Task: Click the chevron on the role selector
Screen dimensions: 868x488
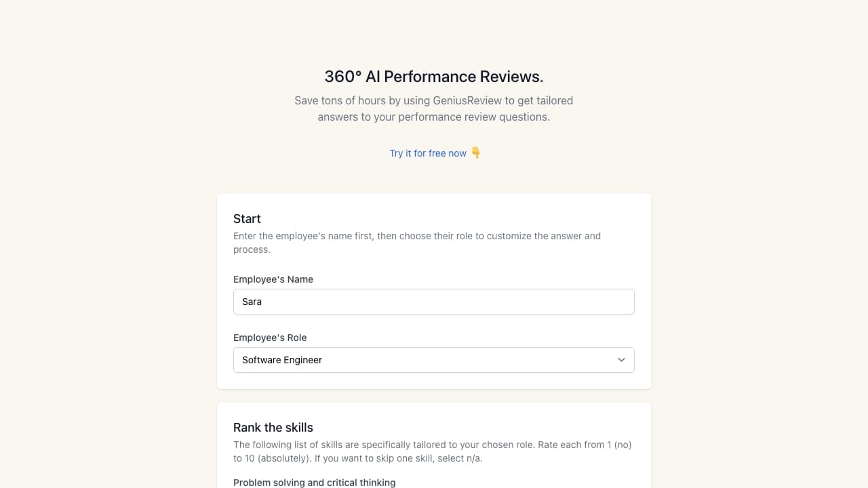Action: pyautogui.click(x=621, y=360)
